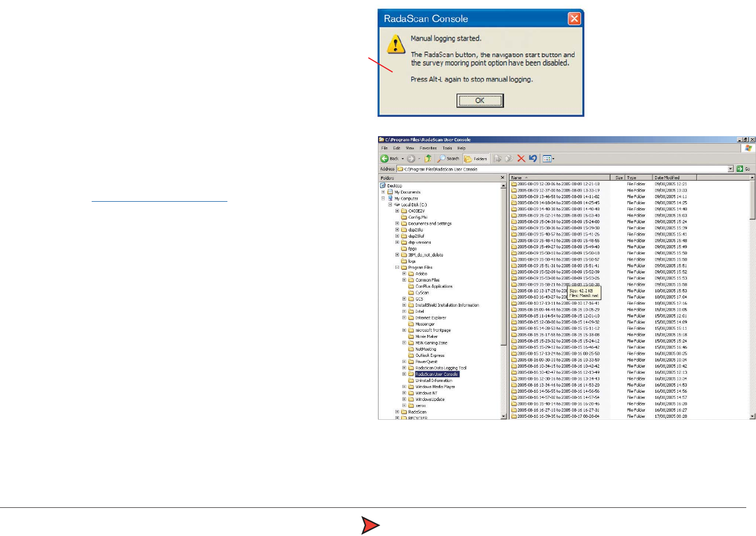This screenshot has height=536, width=756.
Task: Click date 16/08/2005 14:57 in the list
Action: pos(670,397)
